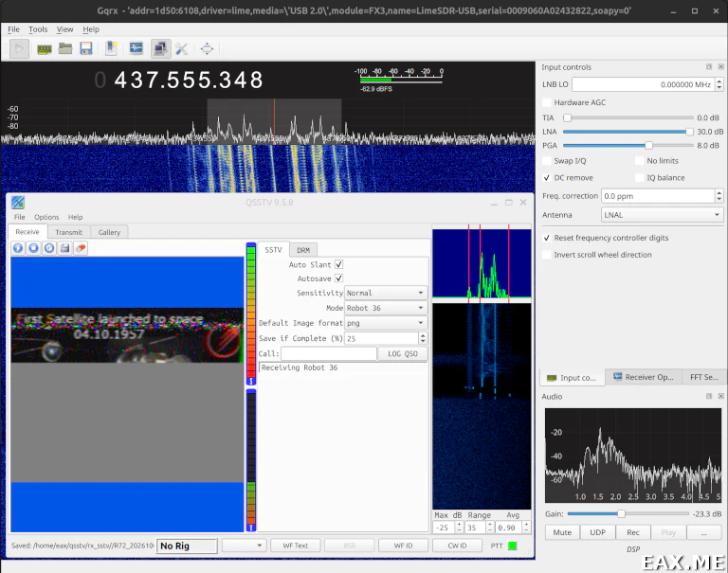Toggle the remote control computers icon
This screenshot has height=573, width=728.
click(x=160, y=48)
